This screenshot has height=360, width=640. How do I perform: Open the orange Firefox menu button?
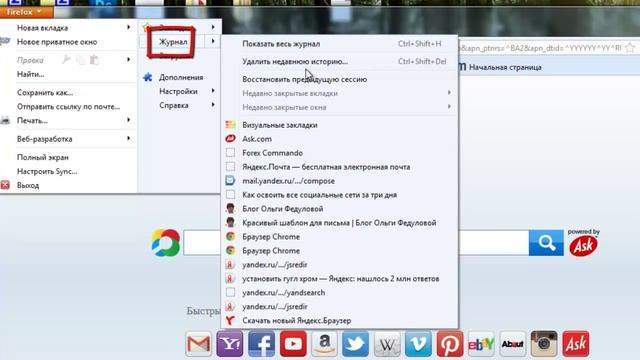tap(26, 12)
